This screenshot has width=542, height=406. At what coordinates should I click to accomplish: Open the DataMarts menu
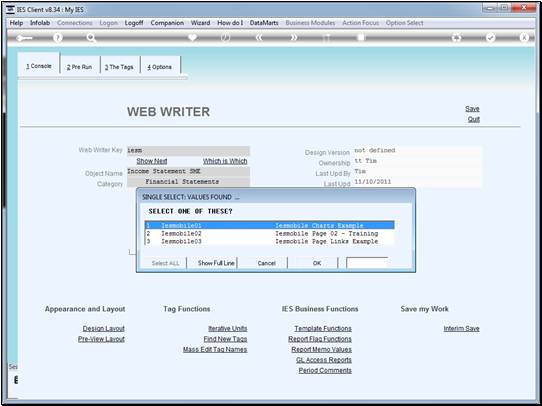pyautogui.click(x=264, y=23)
